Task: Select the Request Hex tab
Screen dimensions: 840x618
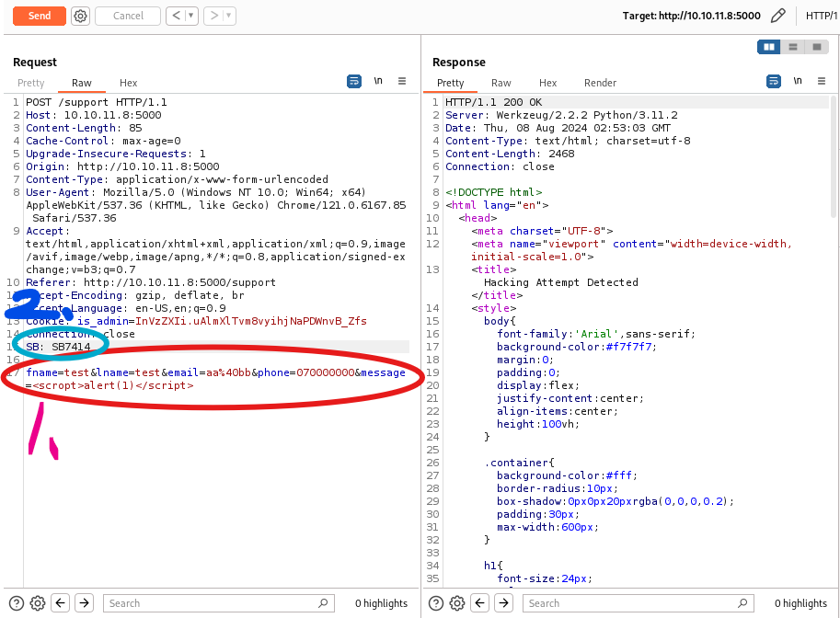Action: click(x=128, y=83)
